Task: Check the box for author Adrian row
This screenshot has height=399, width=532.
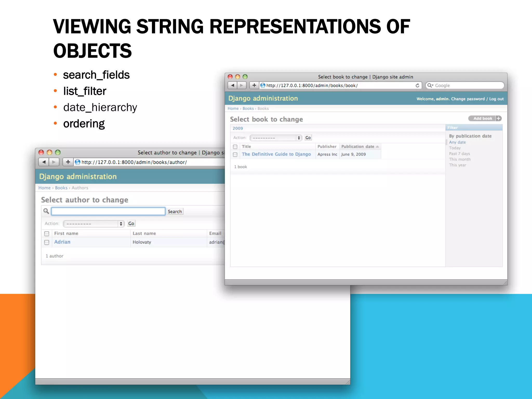Action: [x=47, y=242]
